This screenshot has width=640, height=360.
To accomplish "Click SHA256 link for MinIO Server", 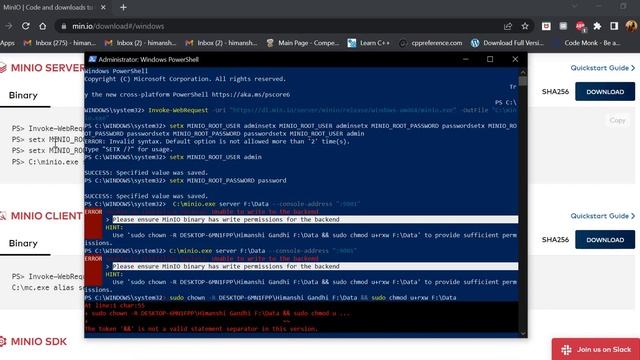I will pyautogui.click(x=555, y=92).
